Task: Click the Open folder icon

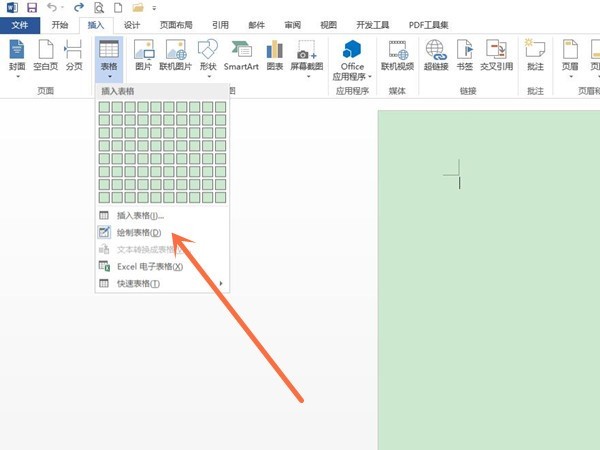Action: coord(138,7)
